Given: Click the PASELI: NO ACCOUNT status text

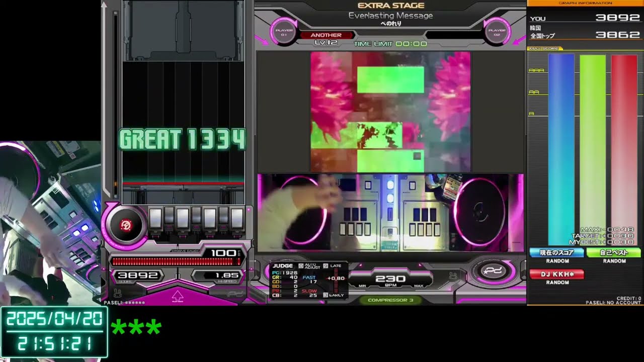Looking at the screenshot, I should point(613,303).
